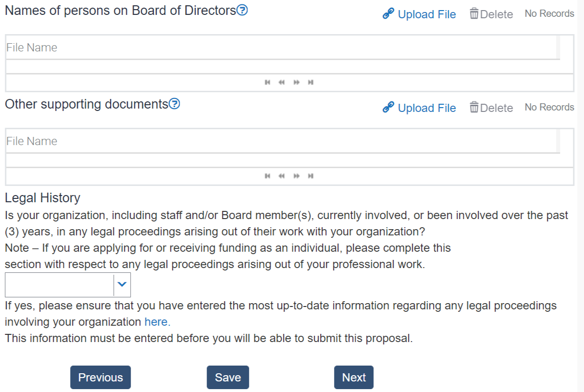
Task: Open help for Other supporting documents
Action: (x=175, y=104)
